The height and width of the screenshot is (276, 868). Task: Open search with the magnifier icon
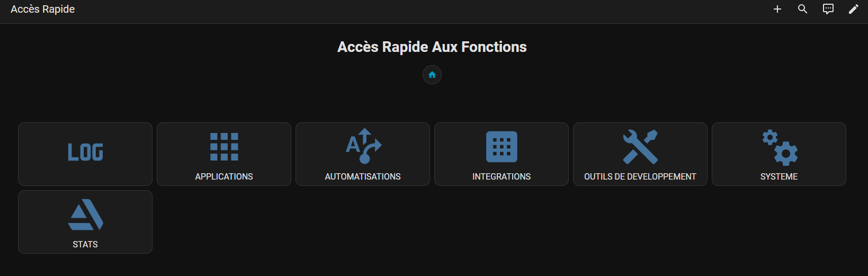tap(803, 9)
